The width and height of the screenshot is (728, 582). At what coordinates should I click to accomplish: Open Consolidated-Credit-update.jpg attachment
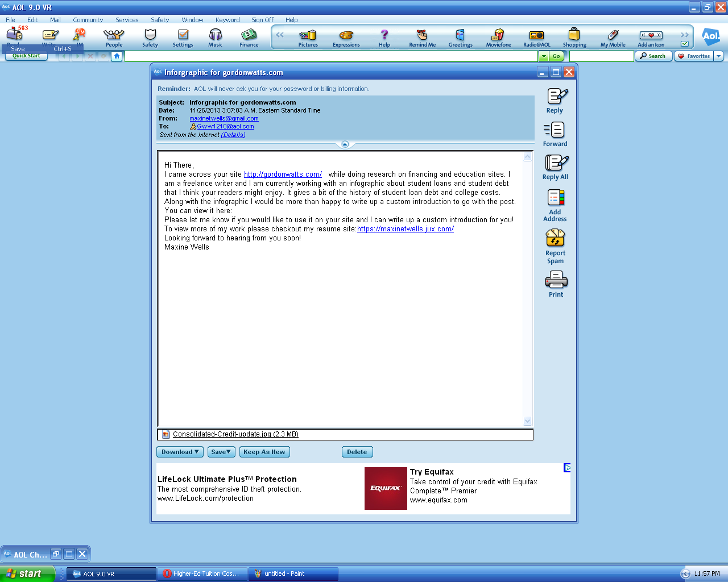pos(235,434)
